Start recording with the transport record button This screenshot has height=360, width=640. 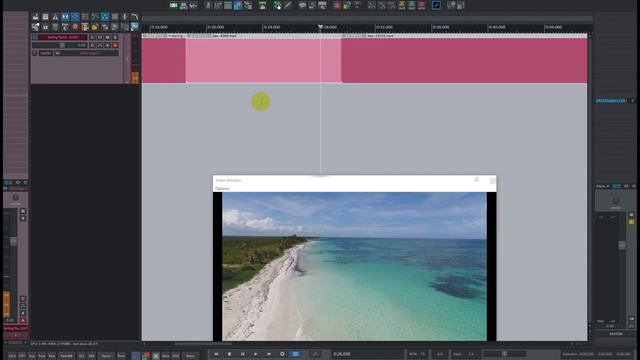click(282, 354)
